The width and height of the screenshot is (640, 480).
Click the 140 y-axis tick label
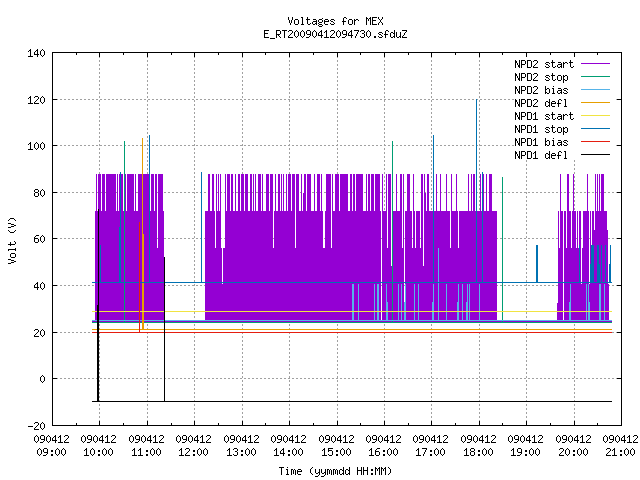pos(36,53)
